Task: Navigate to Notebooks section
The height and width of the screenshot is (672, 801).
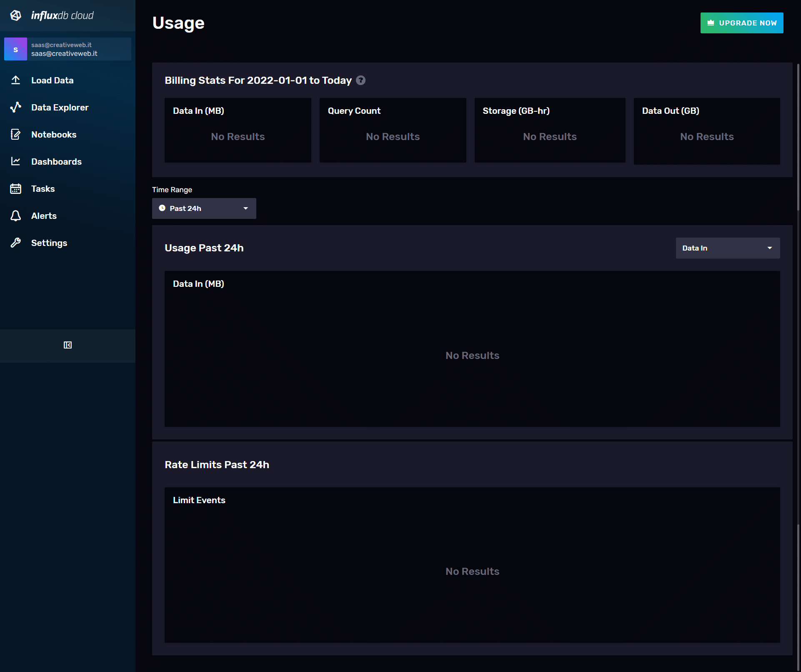Action: click(x=54, y=134)
